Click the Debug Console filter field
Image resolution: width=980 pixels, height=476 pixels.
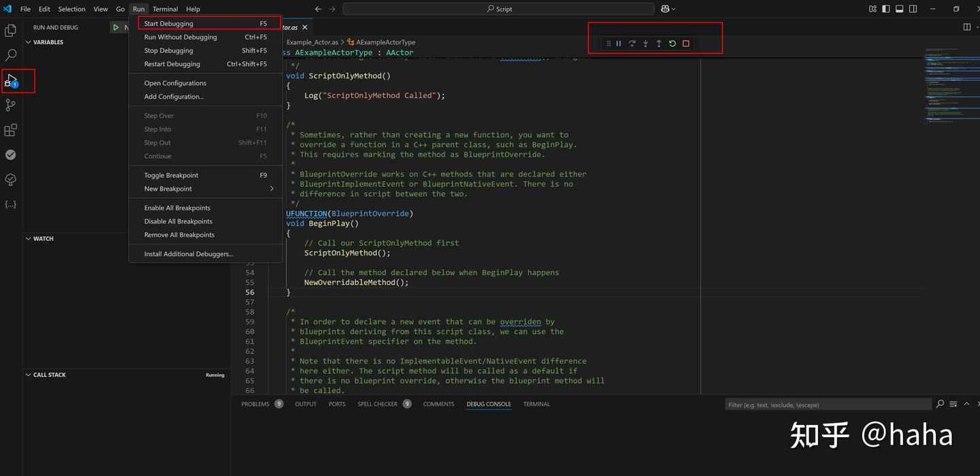click(x=827, y=404)
